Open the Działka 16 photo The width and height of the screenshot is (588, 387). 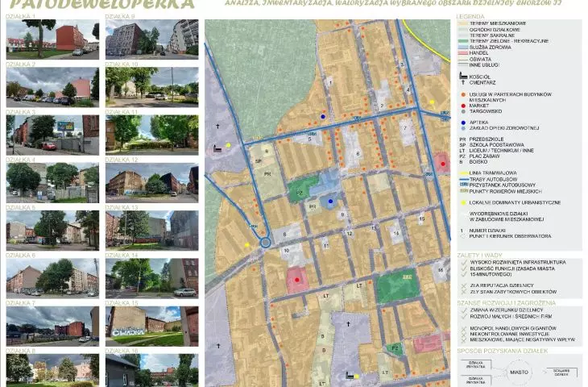pos(152,370)
